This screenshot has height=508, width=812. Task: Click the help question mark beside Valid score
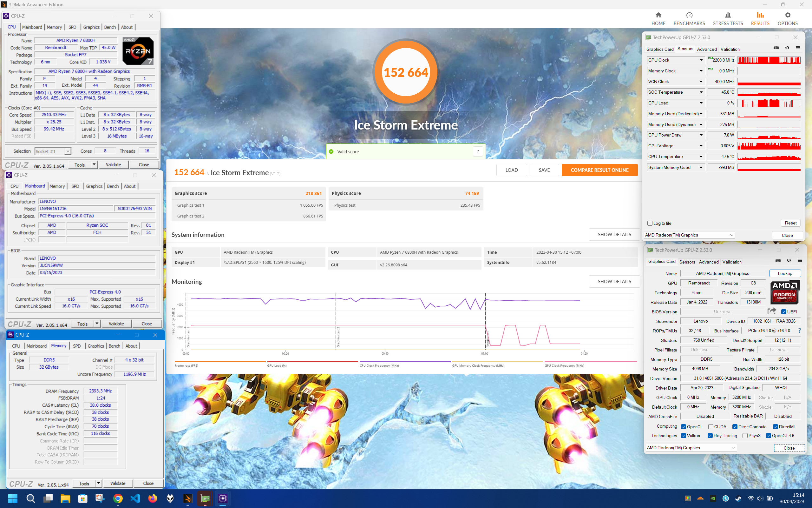click(x=478, y=151)
